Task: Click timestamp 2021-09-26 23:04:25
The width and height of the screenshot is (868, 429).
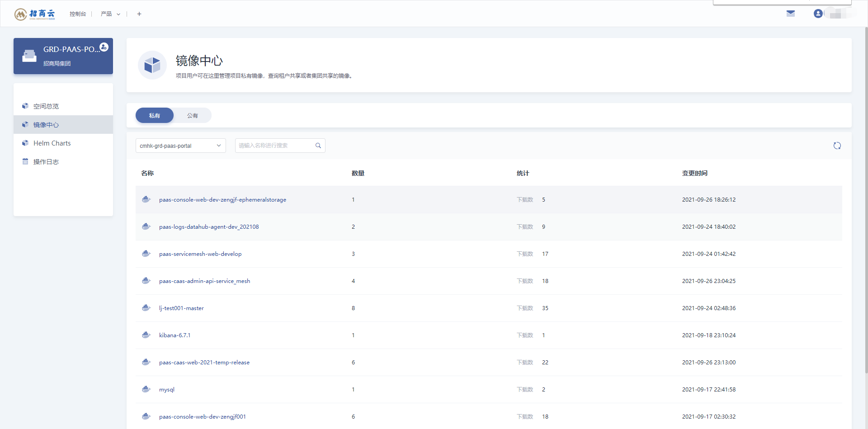Action: point(709,281)
